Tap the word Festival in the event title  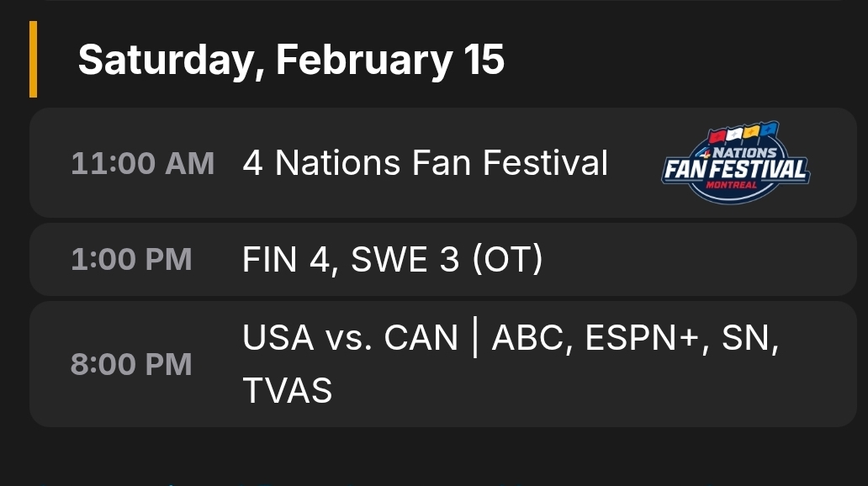pos(551,162)
